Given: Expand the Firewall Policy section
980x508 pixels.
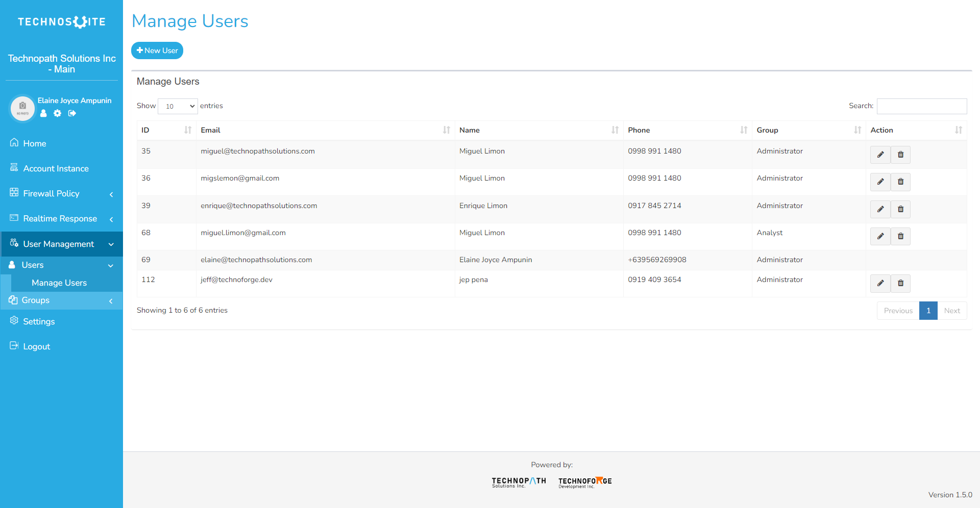Looking at the screenshot, I should 51,193.
